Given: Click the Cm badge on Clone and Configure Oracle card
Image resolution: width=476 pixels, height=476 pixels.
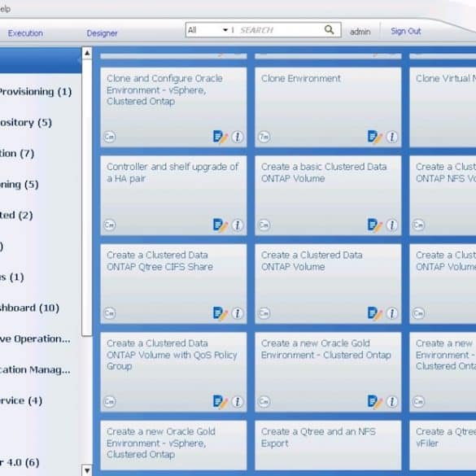Looking at the screenshot, I should coord(110,137).
